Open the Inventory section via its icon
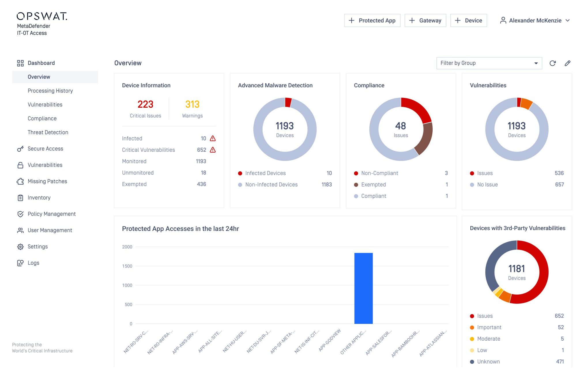 20,198
